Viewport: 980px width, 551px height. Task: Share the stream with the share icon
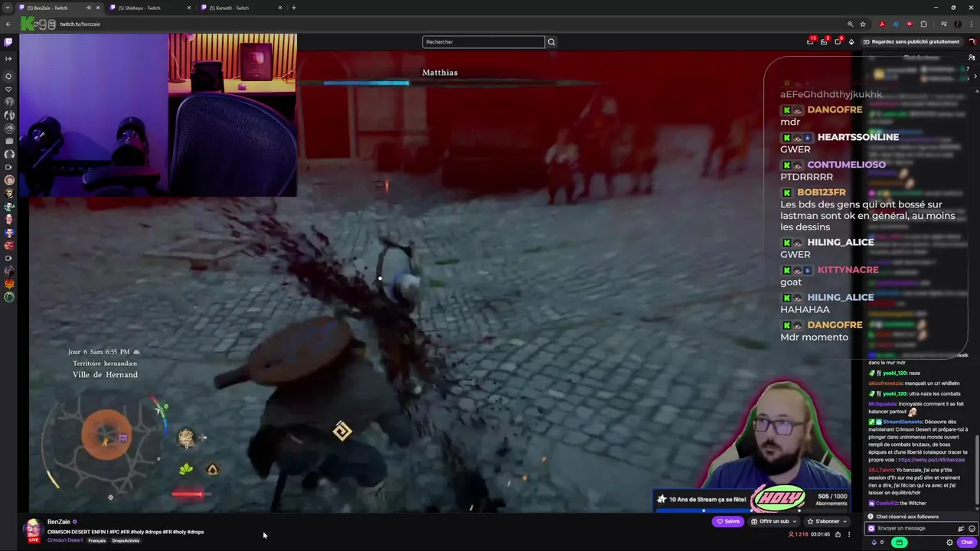click(x=838, y=534)
